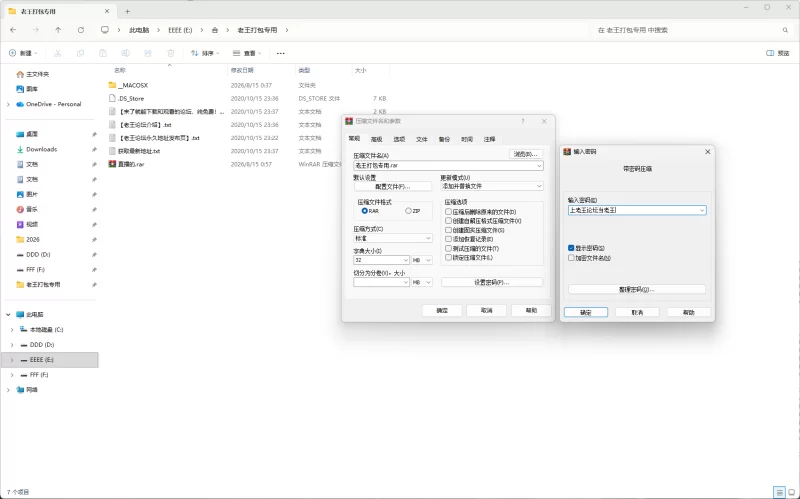Click the 配置文件 profiles button

pyautogui.click(x=393, y=187)
